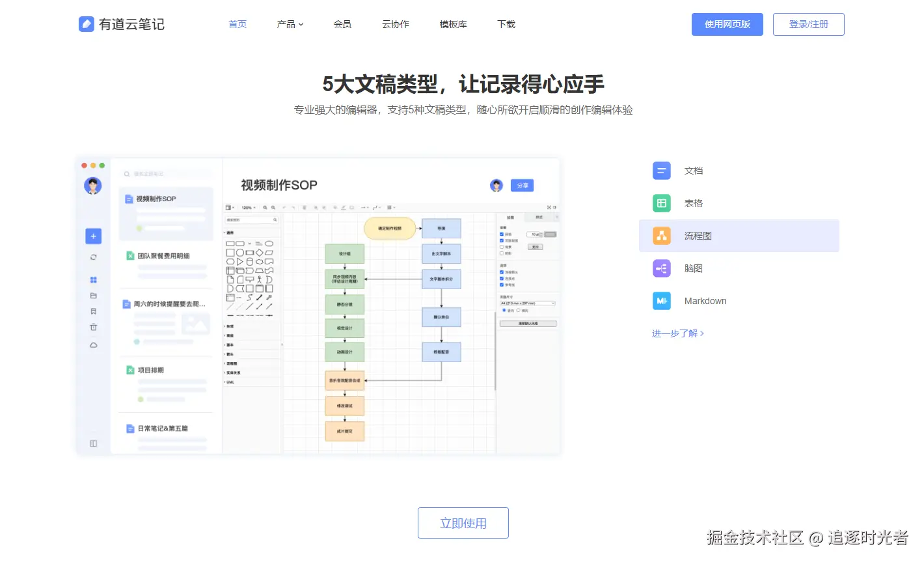Screen dimensions: 924x562
Task: Click the note list search field
Action: (x=166, y=174)
